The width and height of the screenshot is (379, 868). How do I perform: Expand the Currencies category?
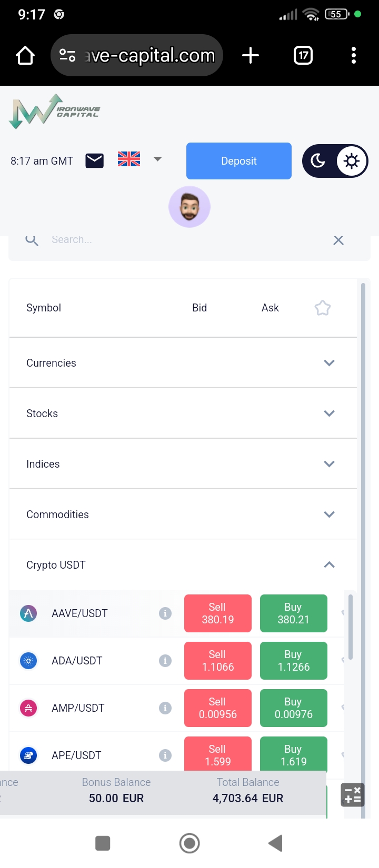click(329, 363)
